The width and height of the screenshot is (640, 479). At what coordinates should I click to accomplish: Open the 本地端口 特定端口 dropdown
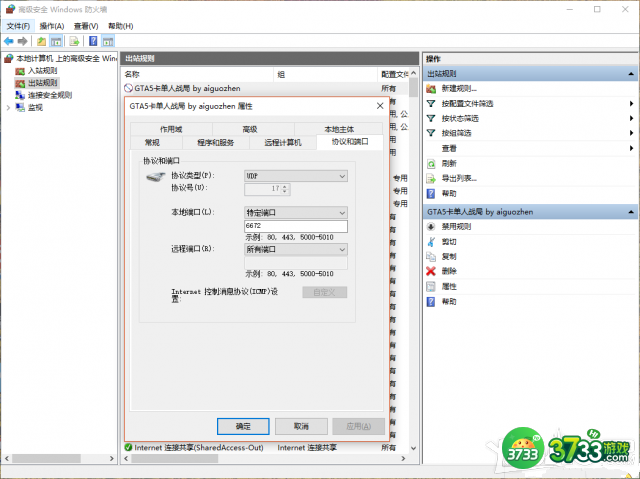pos(296,213)
